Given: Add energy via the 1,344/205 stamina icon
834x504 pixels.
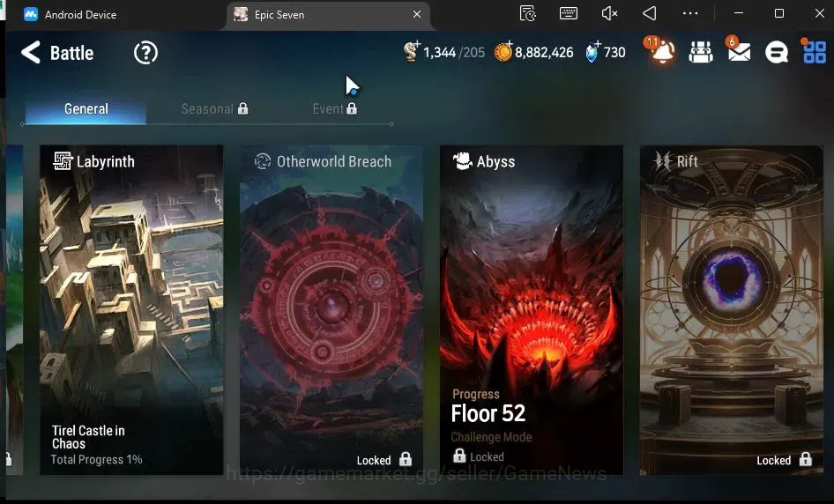Looking at the screenshot, I should (x=411, y=52).
